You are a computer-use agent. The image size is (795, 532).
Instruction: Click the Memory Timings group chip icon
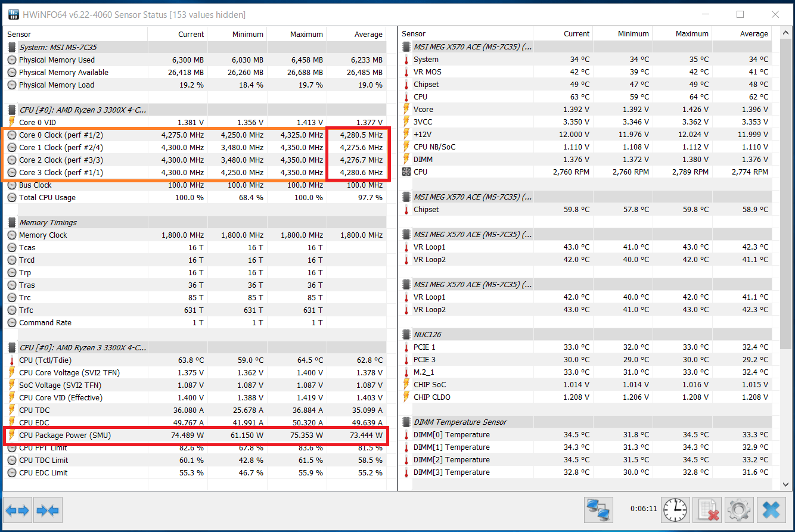(12, 222)
